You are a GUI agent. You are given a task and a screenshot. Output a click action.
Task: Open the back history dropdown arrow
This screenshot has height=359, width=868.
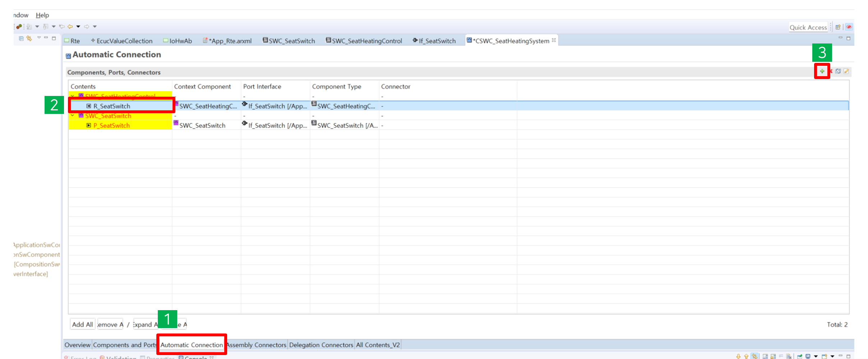(78, 27)
